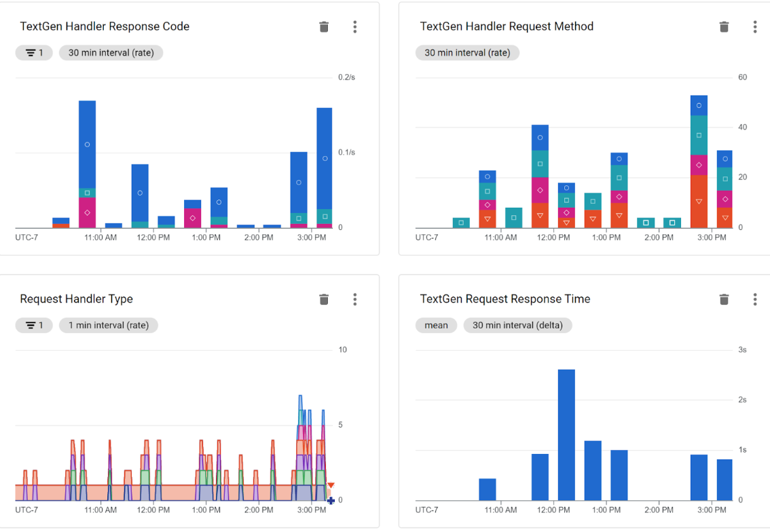Open more options for TextGen Handler Response Code
770x532 pixels.
355,27
